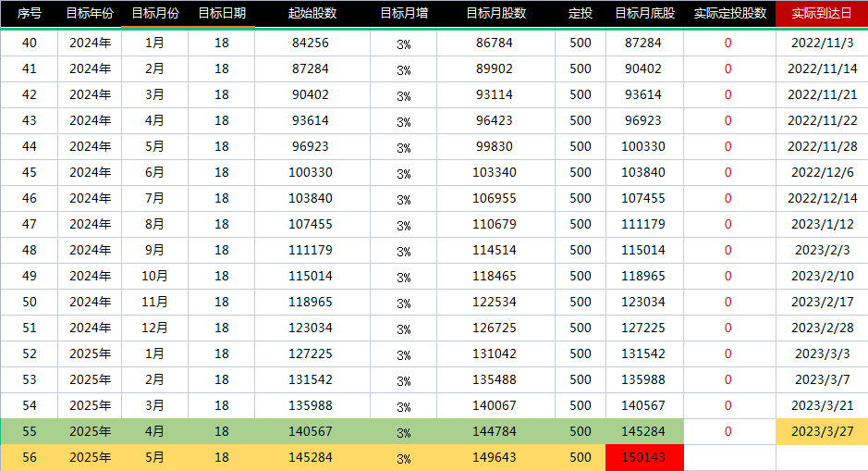The height and width of the screenshot is (471, 868).
Task: Select arrival date 2023/3/7
Action: click(x=822, y=379)
